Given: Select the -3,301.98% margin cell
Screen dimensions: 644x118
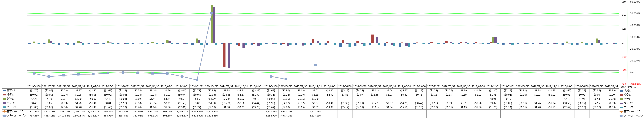Looking at the screenshot, I should click(271, 112).
